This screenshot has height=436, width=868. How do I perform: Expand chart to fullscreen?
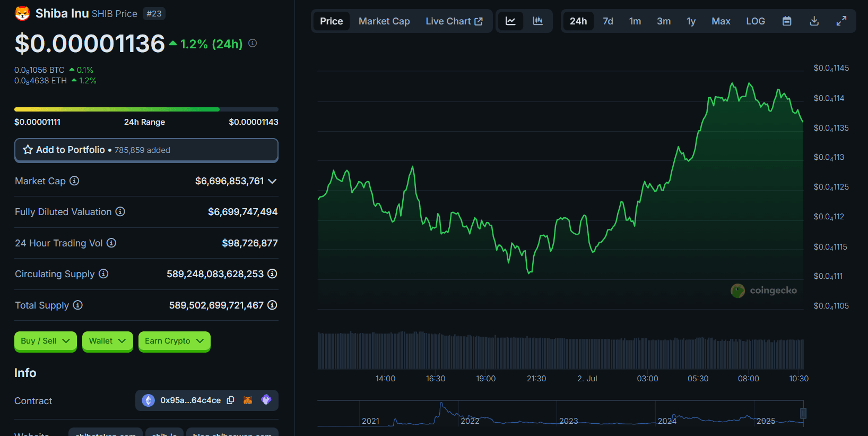pos(841,21)
